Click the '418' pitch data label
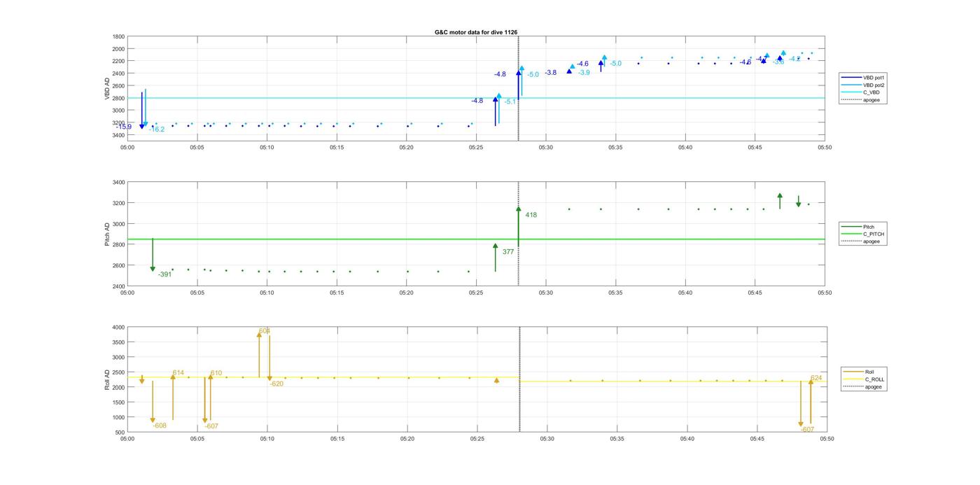The height and width of the screenshot is (485, 980). pos(531,215)
